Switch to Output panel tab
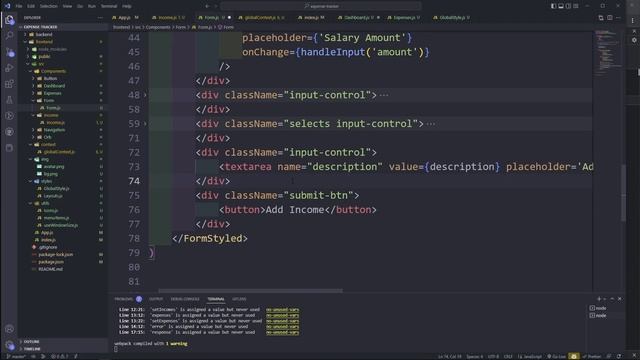The image size is (640, 360). coord(156,299)
